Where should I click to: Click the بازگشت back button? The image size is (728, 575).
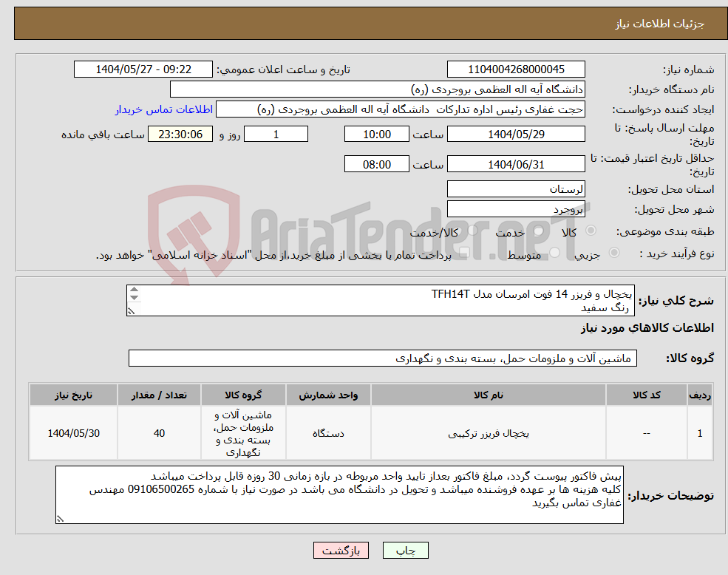tap(341, 551)
